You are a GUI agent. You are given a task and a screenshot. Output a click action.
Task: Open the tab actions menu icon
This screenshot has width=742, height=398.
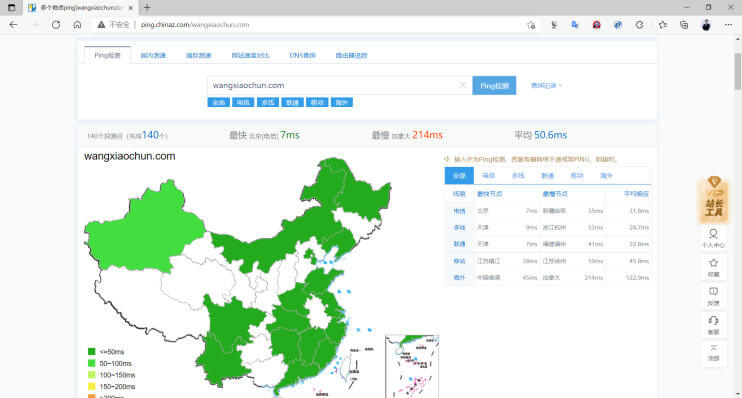pos(11,8)
